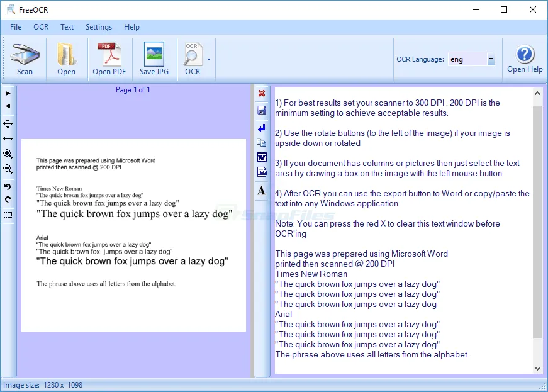Go to the next page arrow
Image resolution: width=548 pixels, height=392 pixels.
pos(8,94)
